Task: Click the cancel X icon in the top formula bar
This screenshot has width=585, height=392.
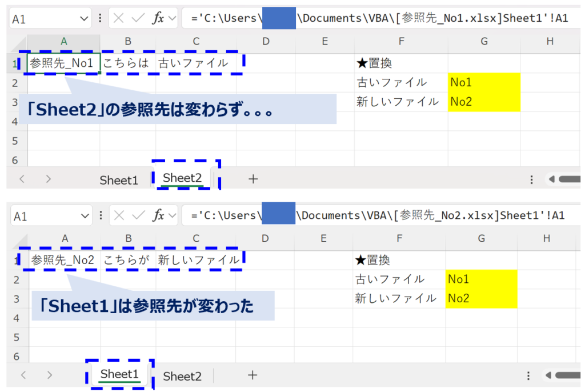Action: coord(119,18)
